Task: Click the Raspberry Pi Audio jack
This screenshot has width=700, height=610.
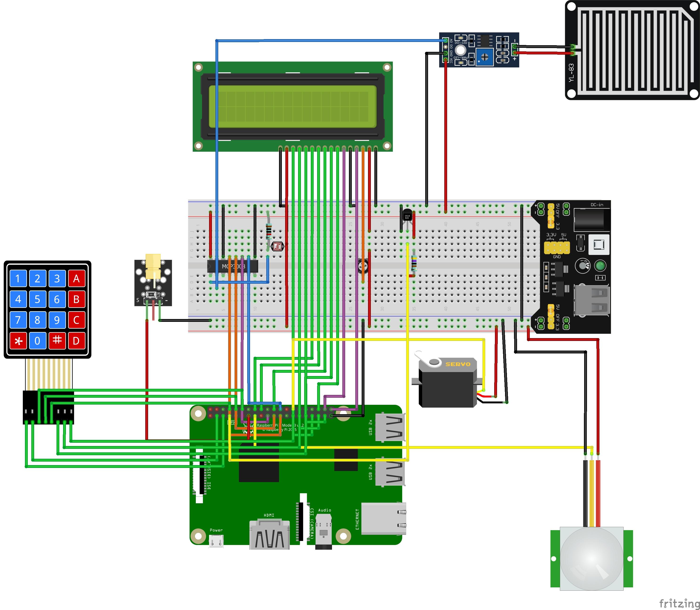Action: click(324, 532)
